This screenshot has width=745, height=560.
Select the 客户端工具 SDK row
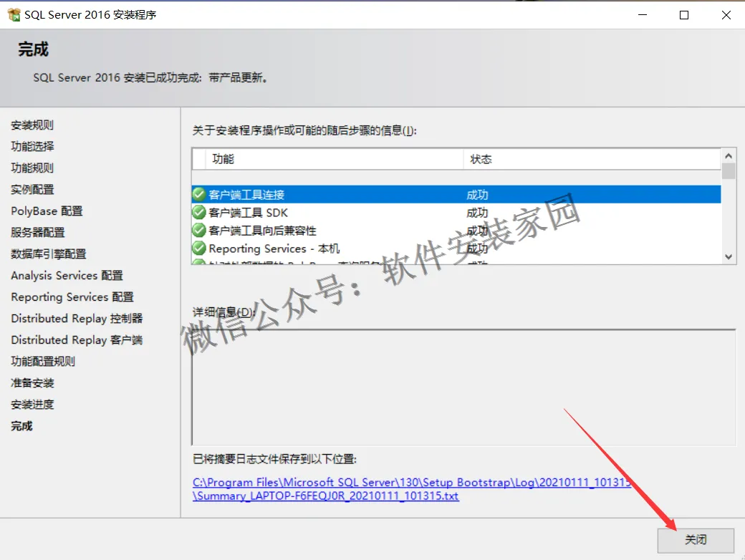pos(456,212)
